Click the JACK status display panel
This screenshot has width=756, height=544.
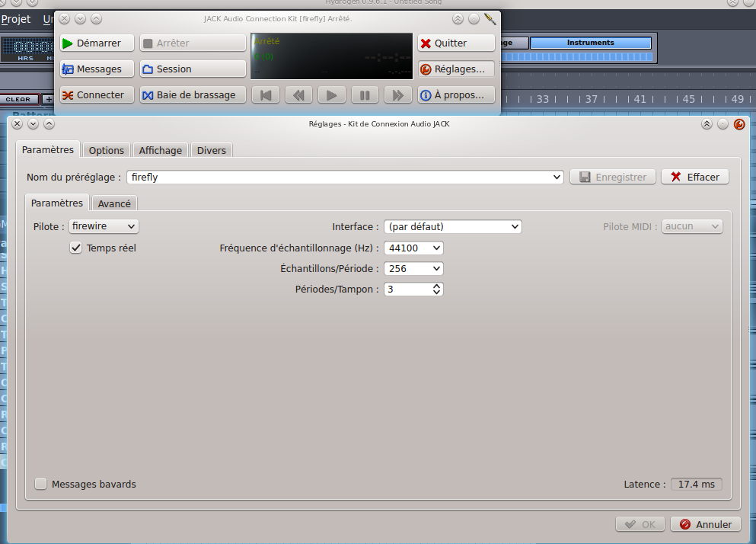tap(332, 56)
